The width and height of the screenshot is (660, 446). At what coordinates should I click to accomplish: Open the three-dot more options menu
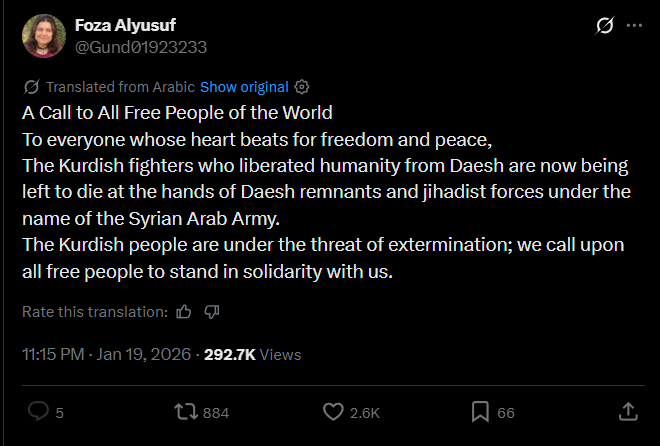pos(634,25)
